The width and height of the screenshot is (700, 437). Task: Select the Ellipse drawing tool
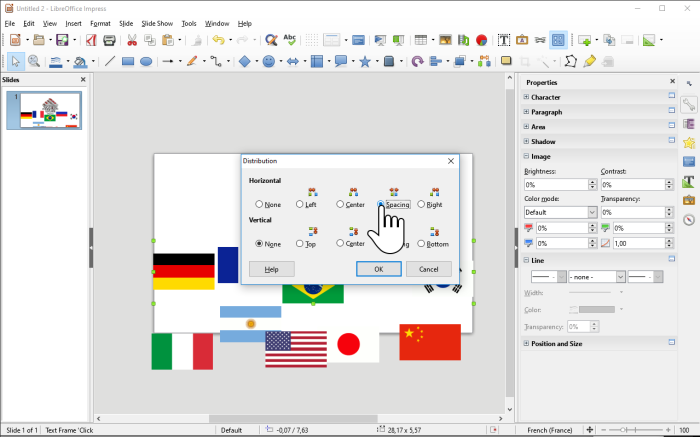pyautogui.click(x=146, y=62)
